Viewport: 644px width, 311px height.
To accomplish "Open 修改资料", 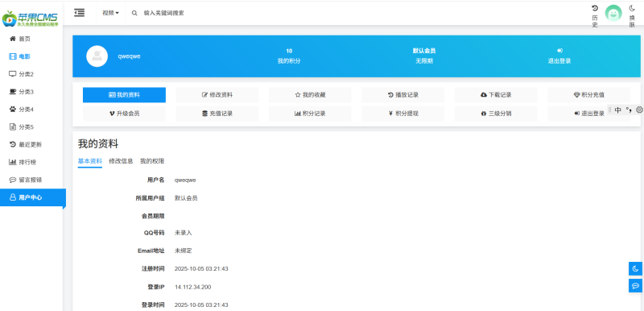I will (x=217, y=95).
